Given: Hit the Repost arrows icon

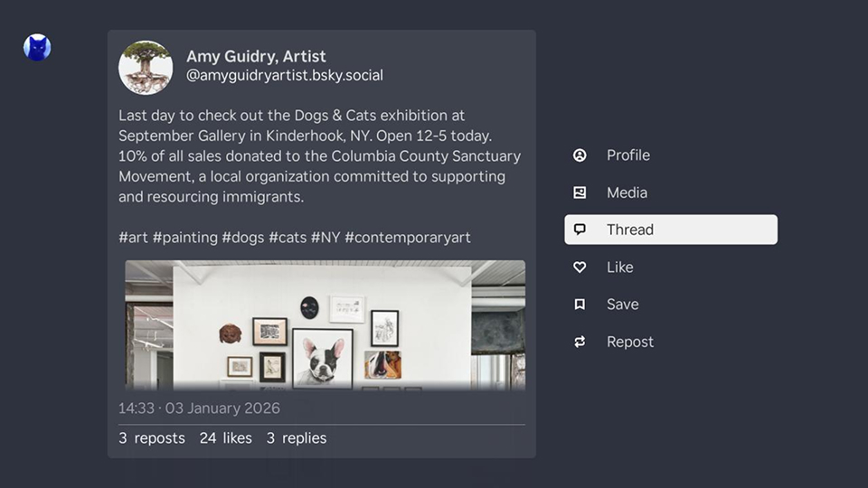Looking at the screenshot, I should coord(580,342).
